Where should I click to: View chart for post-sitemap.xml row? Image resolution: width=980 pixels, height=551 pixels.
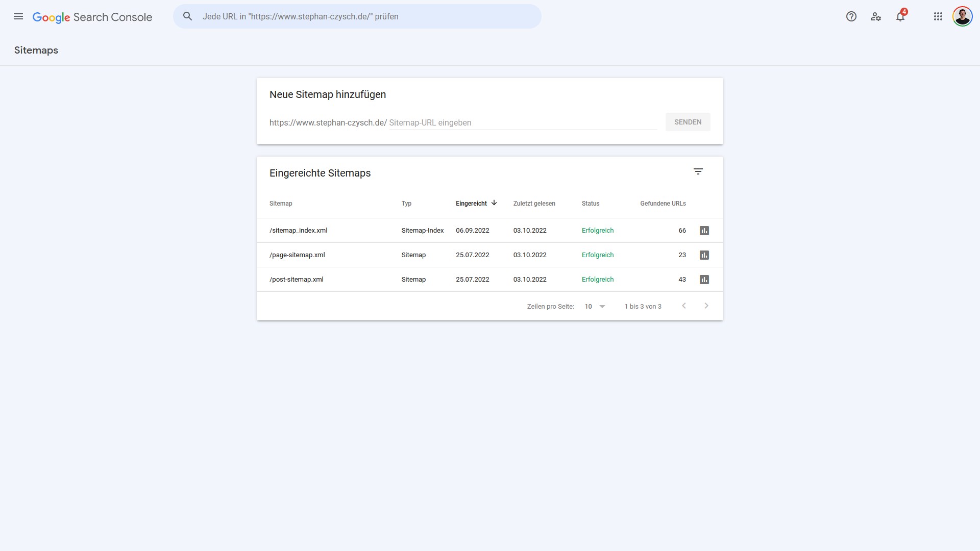point(704,280)
